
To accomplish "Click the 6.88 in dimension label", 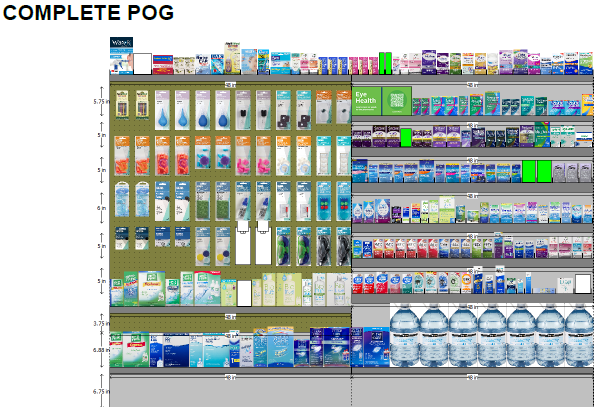I will 101,350.
